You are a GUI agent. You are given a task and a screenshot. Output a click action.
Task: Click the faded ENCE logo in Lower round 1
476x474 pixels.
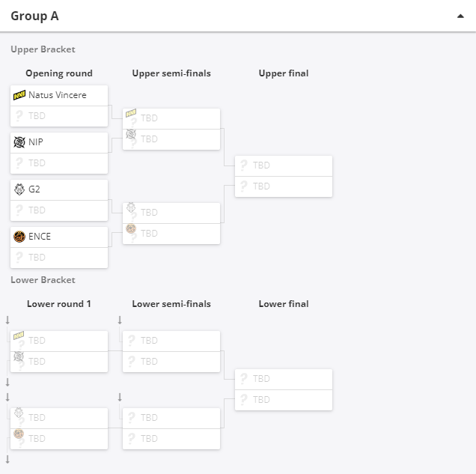[19, 434]
